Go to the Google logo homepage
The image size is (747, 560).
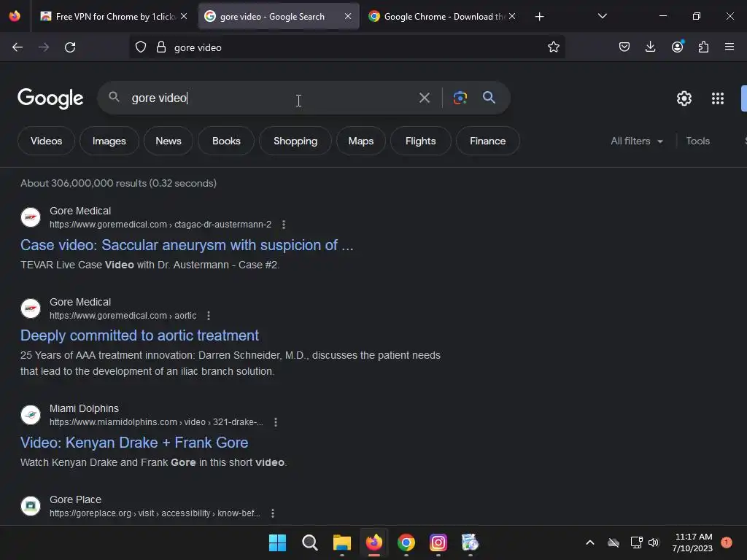pos(50,98)
